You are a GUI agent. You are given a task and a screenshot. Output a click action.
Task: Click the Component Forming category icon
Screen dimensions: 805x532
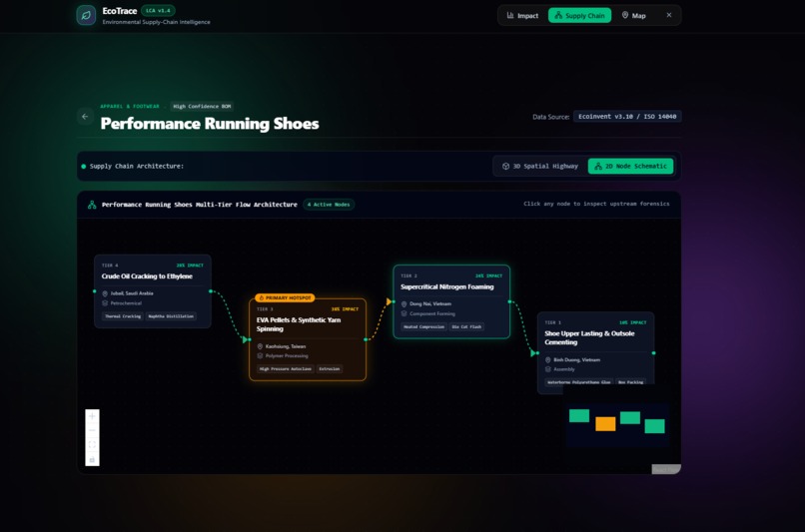click(404, 314)
